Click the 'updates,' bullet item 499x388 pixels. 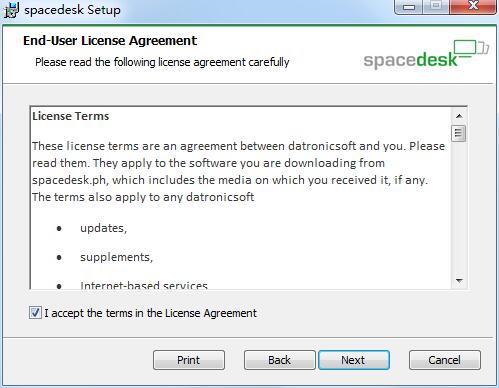coord(103,228)
